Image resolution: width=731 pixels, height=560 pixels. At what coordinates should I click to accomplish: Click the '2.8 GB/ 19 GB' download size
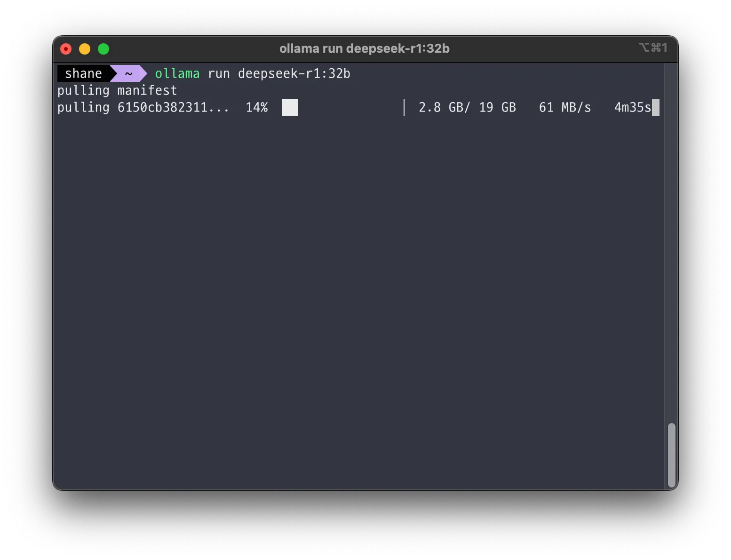coord(467,107)
